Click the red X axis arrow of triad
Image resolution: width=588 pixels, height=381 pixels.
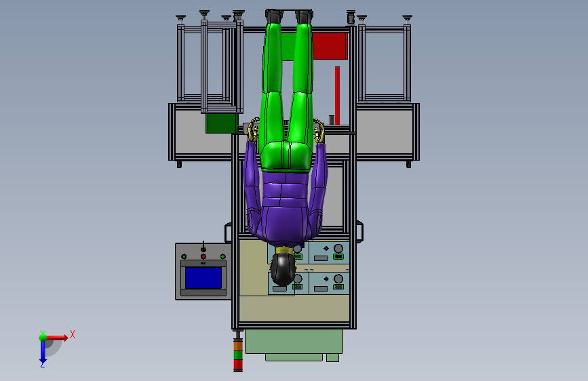(57, 338)
